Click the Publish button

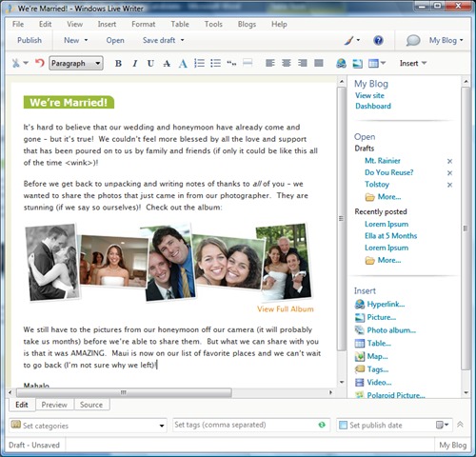(30, 40)
